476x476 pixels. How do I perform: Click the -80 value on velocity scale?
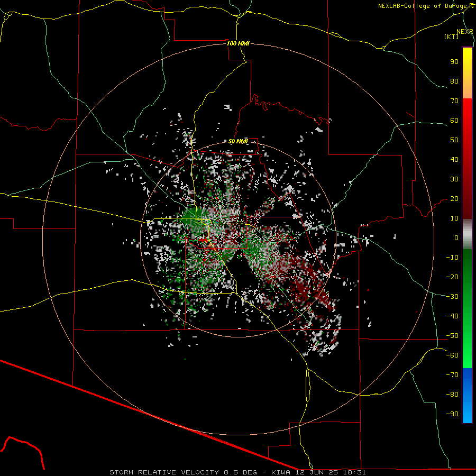coord(452,395)
